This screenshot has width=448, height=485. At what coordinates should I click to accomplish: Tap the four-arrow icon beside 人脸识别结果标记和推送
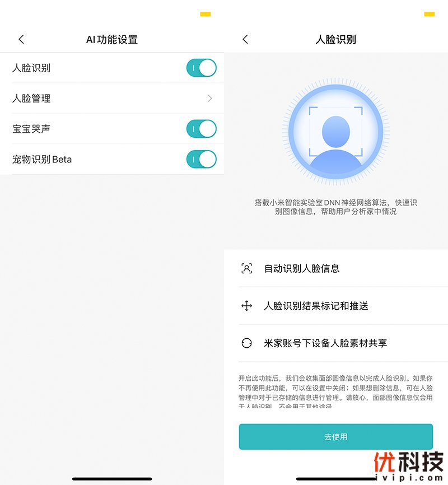click(246, 306)
